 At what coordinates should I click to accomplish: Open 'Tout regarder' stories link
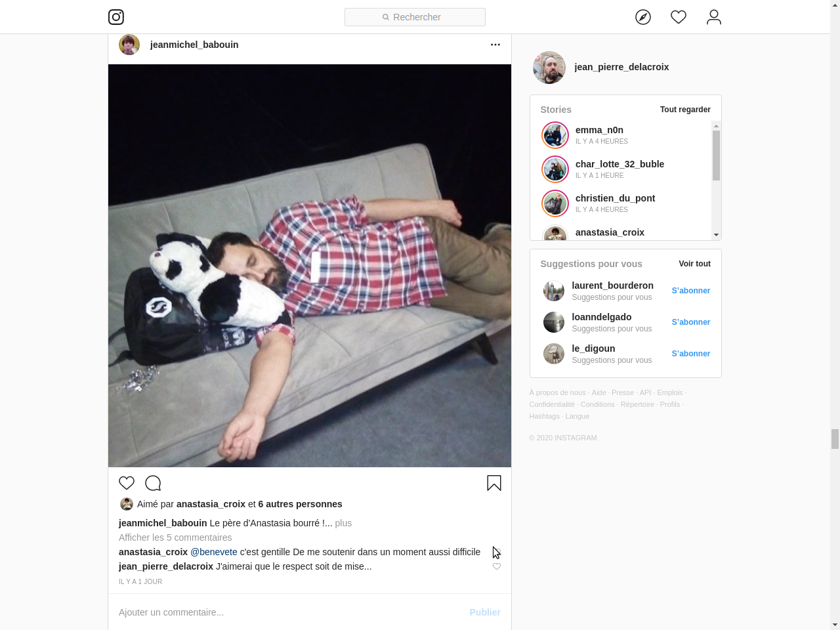(685, 110)
